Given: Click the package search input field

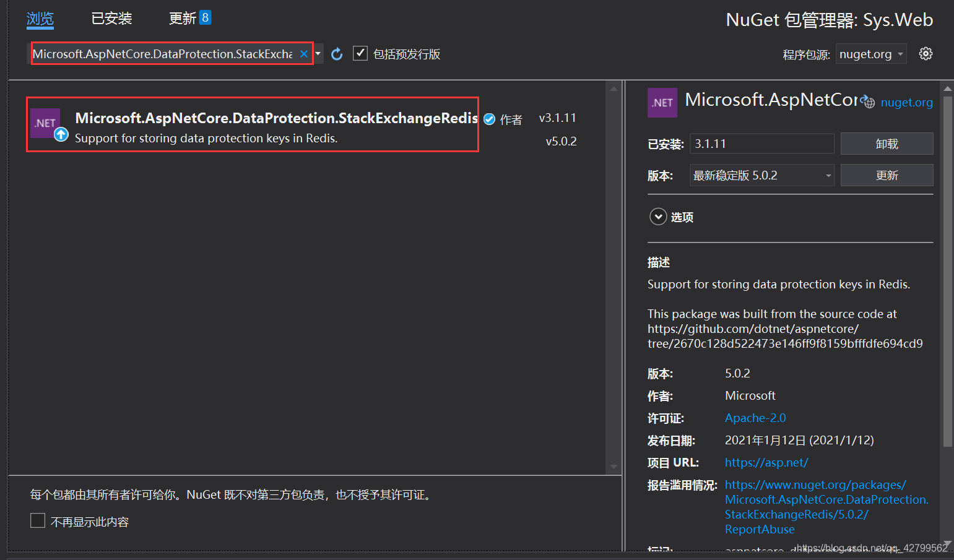Looking at the screenshot, I should 163,54.
